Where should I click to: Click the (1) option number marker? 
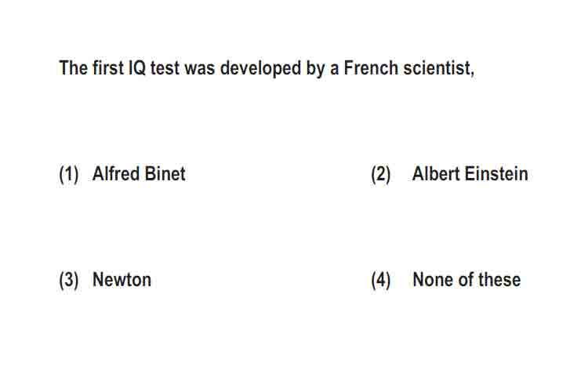tap(69, 174)
